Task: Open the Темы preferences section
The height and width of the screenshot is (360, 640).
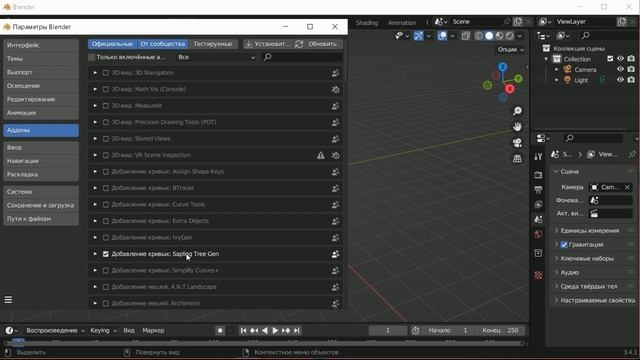Action: [x=41, y=59]
